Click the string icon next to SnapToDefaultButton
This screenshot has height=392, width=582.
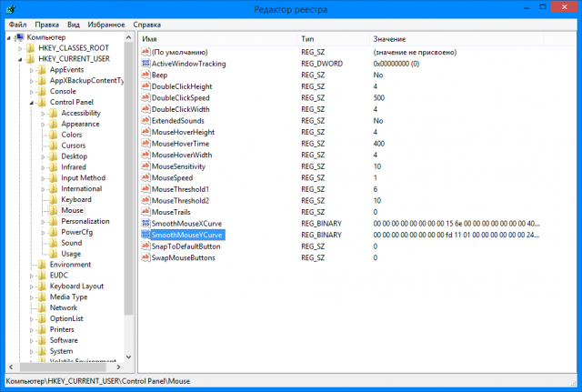coord(145,246)
